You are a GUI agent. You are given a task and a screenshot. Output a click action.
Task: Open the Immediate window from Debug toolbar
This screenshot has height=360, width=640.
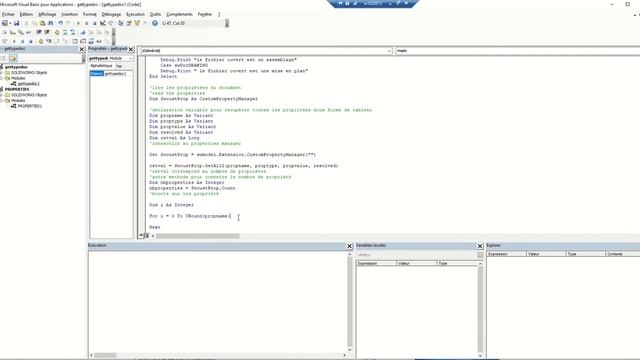click(x=83, y=41)
